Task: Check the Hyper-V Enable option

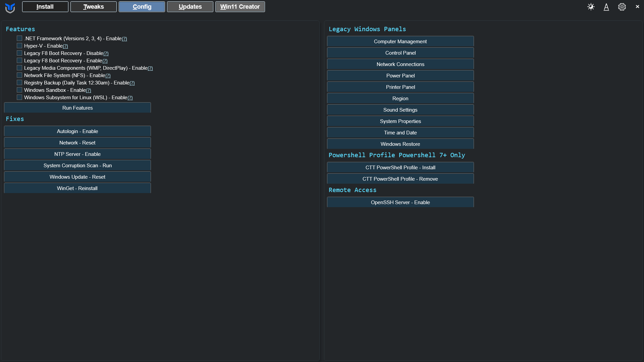Action: click(19, 46)
